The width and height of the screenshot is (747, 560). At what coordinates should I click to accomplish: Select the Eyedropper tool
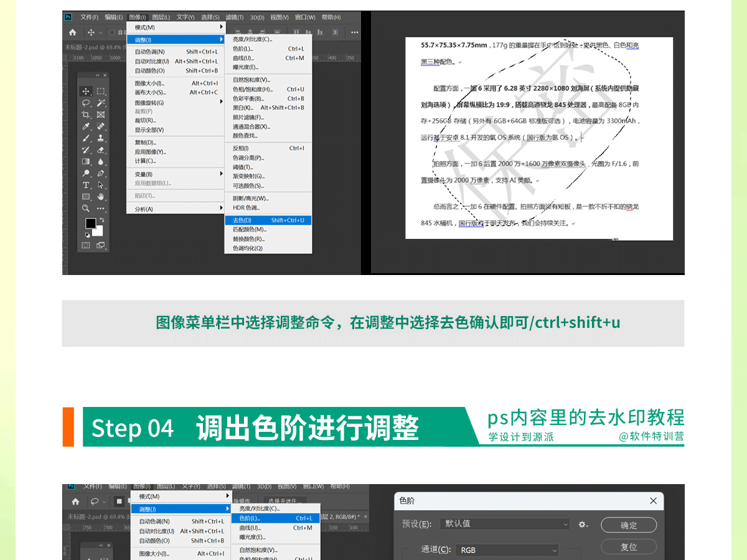pyautogui.click(x=87, y=127)
